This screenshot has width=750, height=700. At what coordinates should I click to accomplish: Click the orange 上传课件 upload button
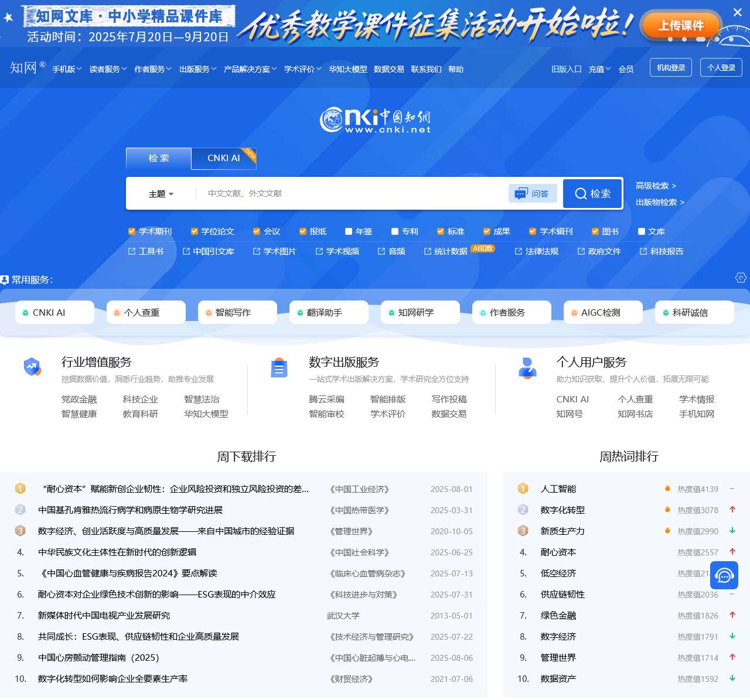tap(680, 26)
